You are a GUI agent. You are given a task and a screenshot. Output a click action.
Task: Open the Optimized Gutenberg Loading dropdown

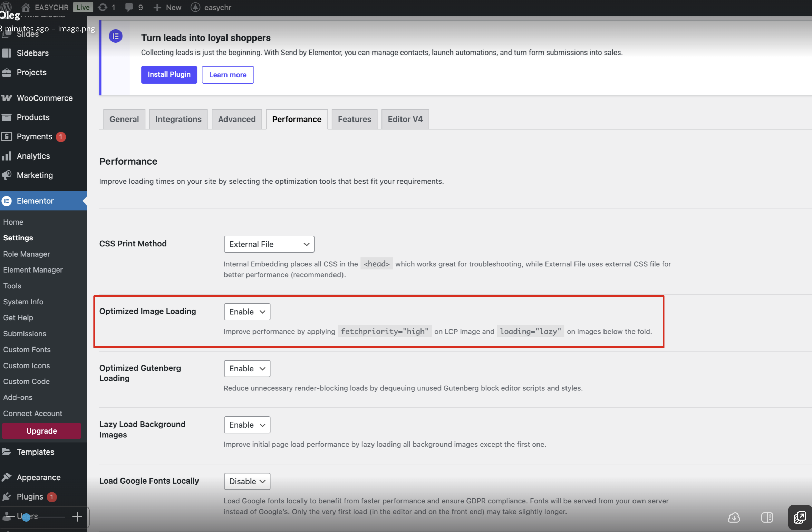pyautogui.click(x=247, y=369)
